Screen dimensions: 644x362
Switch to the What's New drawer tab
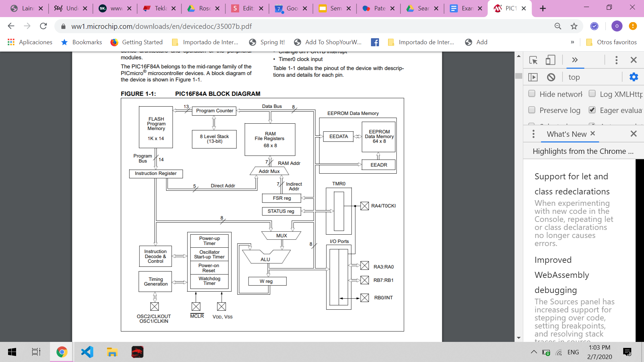click(567, 134)
